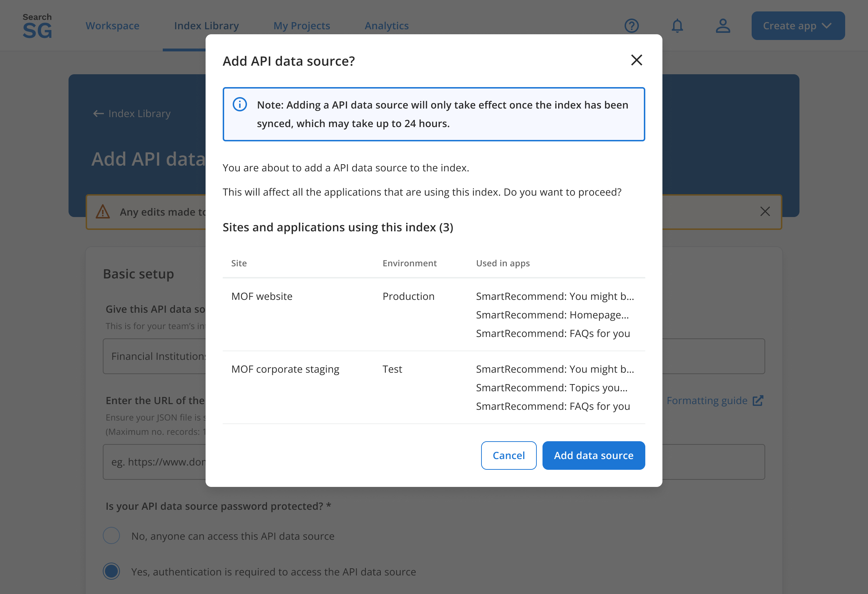Open the help question mark icon
The height and width of the screenshot is (594, 868).
[x=631, y=25]
